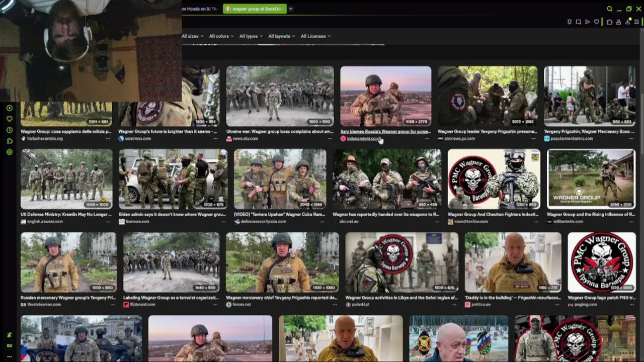
Task: Open the 3072 × 1662 abcnews thumbnail
Action: pos(487,96)
